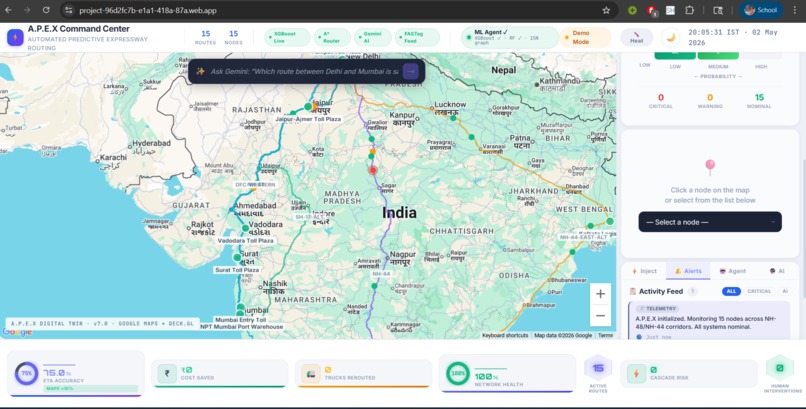Screen dimensions: 806x409
Task: Click the 0 Critical count
Action: coord(661,98)
